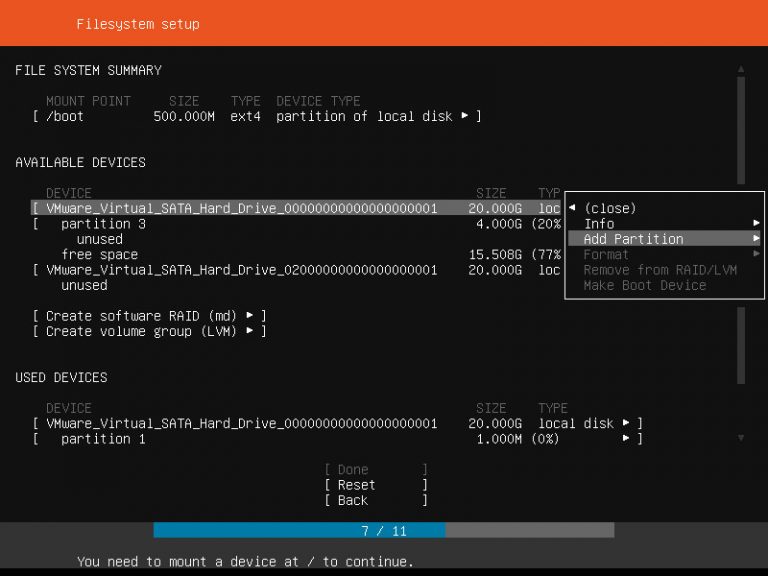
Task: Click the ext4 type value
Action: (245, 117)
